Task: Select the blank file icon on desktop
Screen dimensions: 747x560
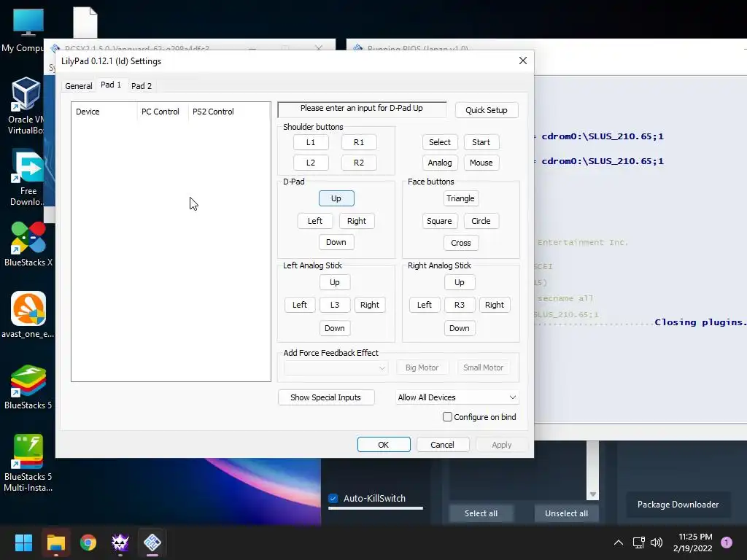Action: (x=85, y=22)
